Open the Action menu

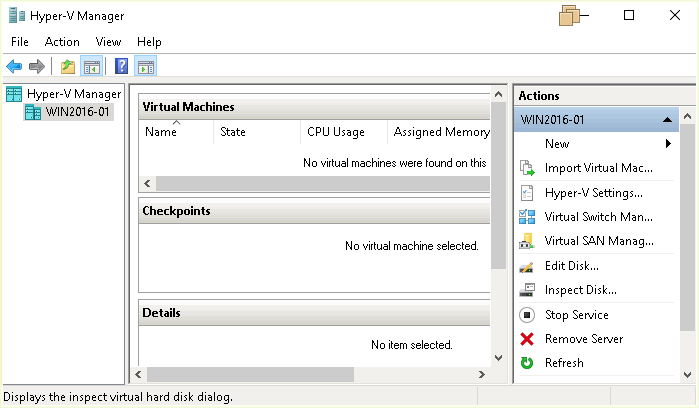tap(62, 42)
